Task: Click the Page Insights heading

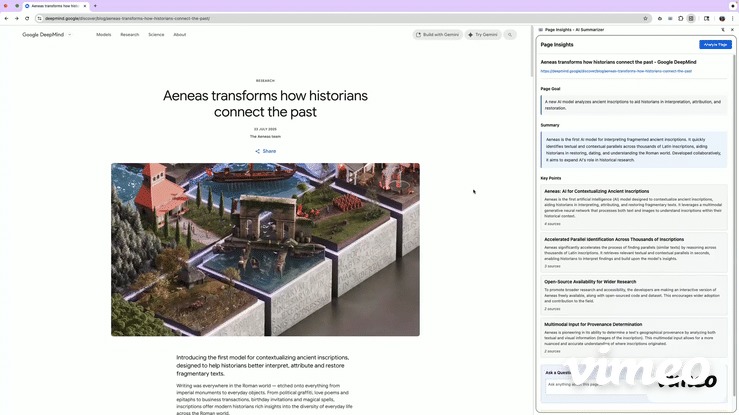Action: click(557, 45)
